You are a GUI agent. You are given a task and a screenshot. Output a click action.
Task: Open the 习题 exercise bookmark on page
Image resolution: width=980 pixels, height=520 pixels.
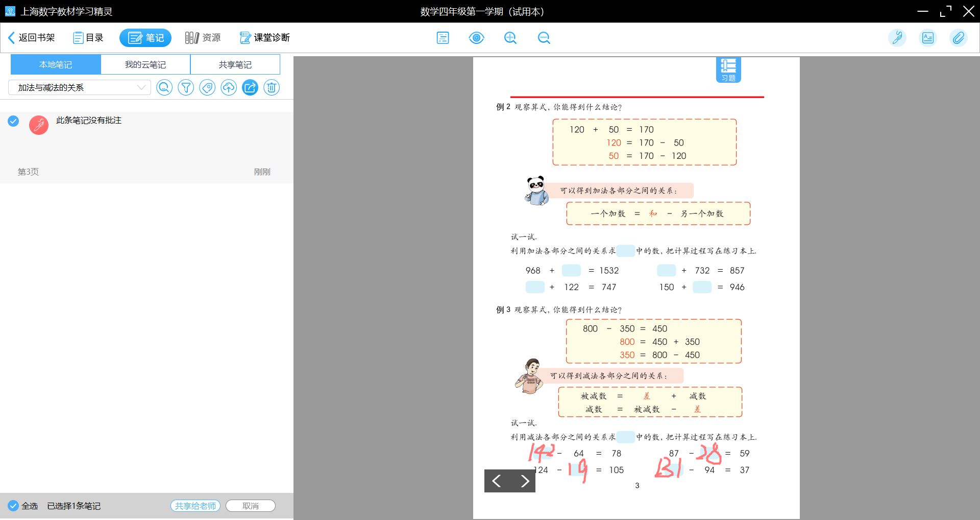tap(728, 69)
